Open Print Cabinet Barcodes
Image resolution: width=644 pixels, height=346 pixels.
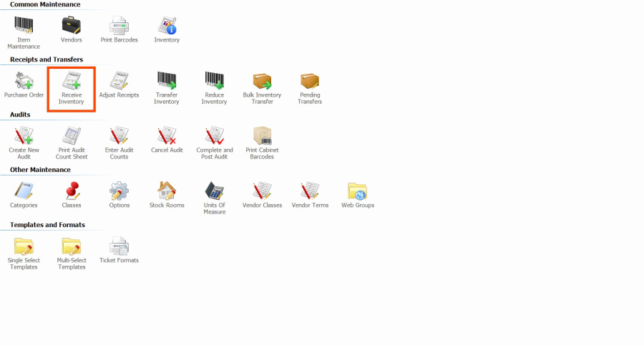(262, 136)
